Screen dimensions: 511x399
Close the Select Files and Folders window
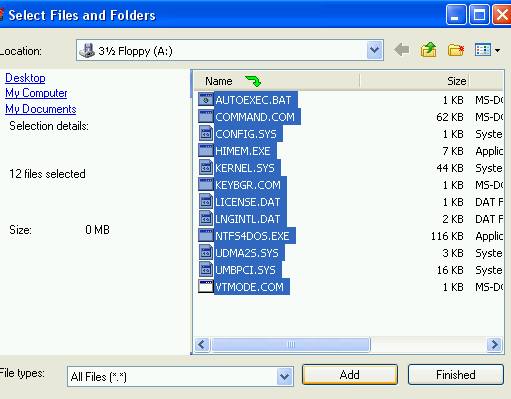(x=502, y=15)
